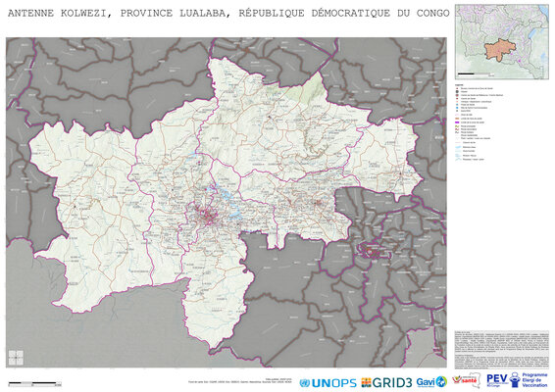Click the data sources notes text block
Image resolution: width=555 pixels, height=392 pixels.
[501, 349]
